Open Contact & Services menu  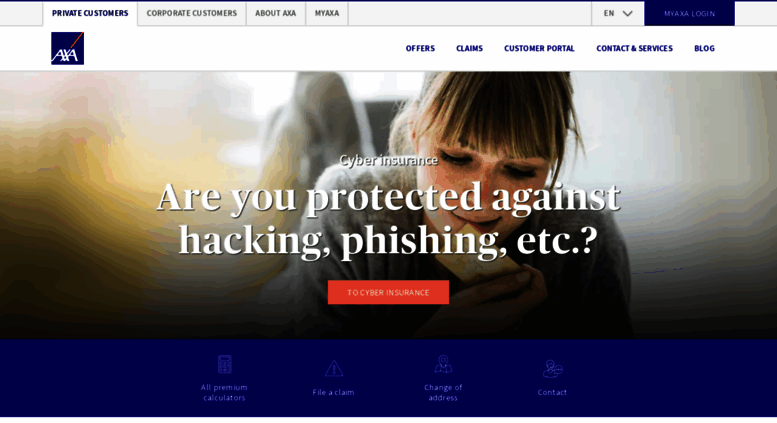click(x=634, y=49)
